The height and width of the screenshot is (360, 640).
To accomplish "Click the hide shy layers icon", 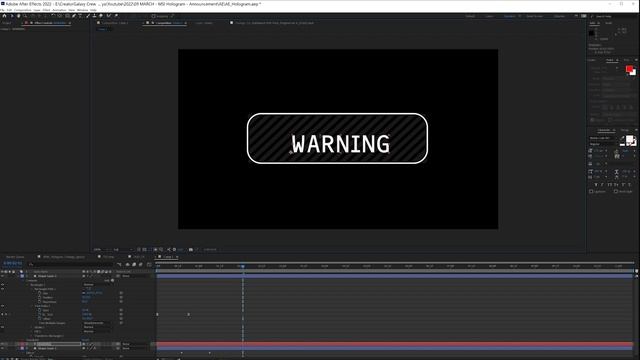I will 127,264.
